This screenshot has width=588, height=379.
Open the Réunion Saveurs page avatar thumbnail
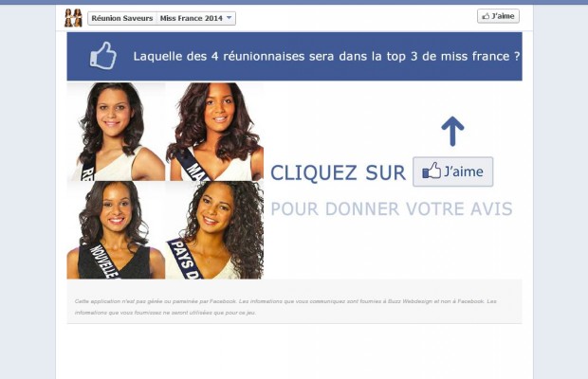[x=73, y=18]
